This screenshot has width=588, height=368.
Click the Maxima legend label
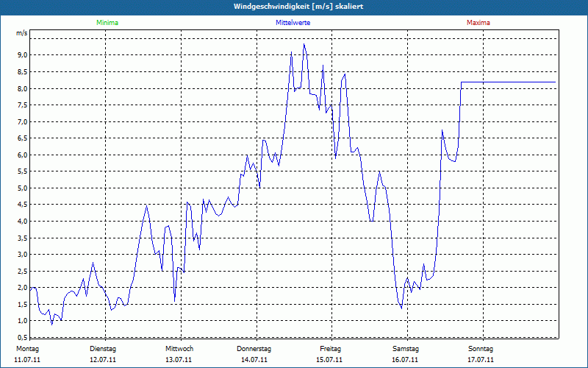click(x=478, y=23)
